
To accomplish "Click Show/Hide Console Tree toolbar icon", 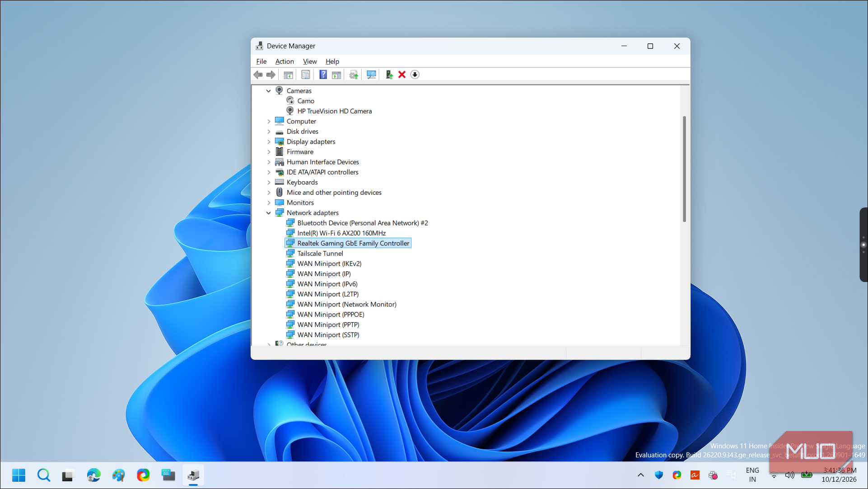I will click(288, 75).
